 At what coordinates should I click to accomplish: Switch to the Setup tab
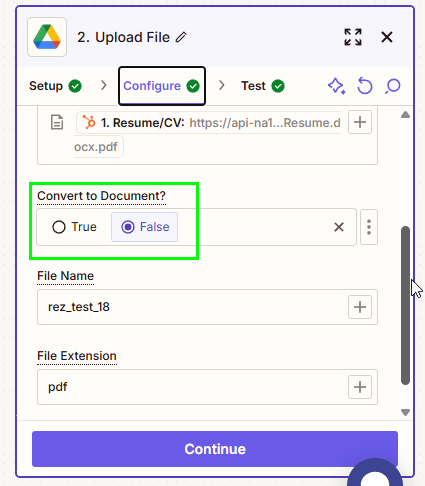(55, 86)
